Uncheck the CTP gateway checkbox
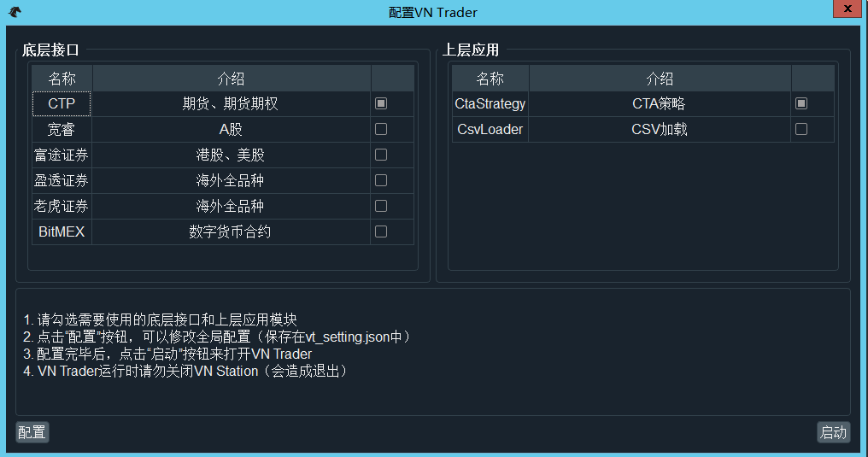868x457 pixels. (x=381, y=103)
